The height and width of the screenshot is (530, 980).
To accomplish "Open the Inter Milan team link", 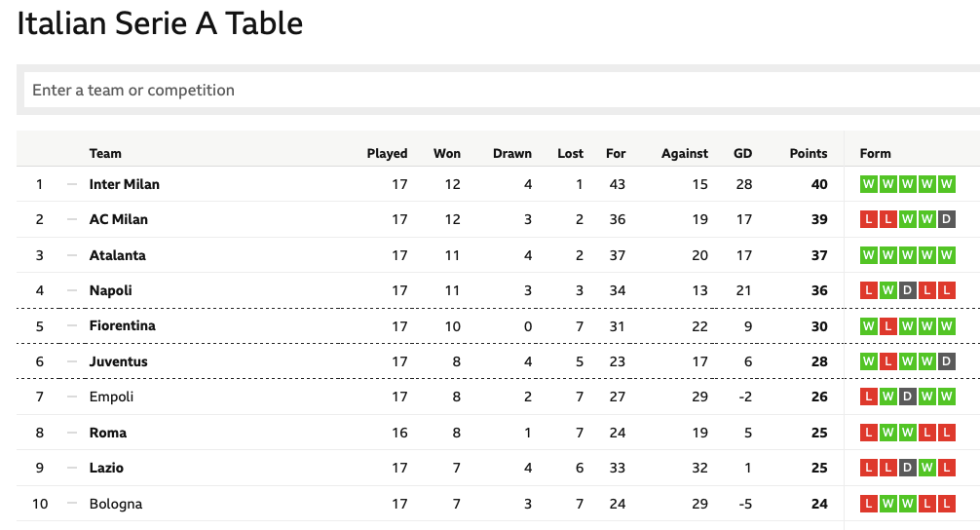I will coord(124,184).
